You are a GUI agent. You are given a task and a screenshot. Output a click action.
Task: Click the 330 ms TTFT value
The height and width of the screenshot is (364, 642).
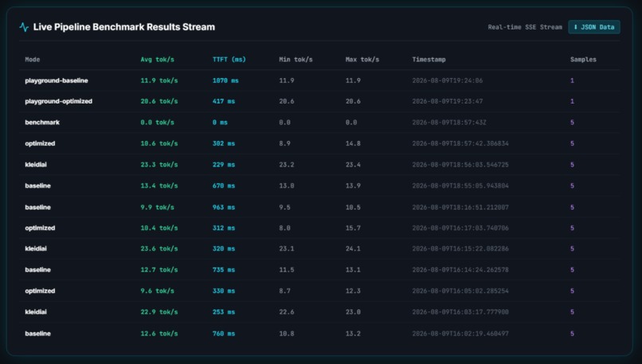pos(224,291)
